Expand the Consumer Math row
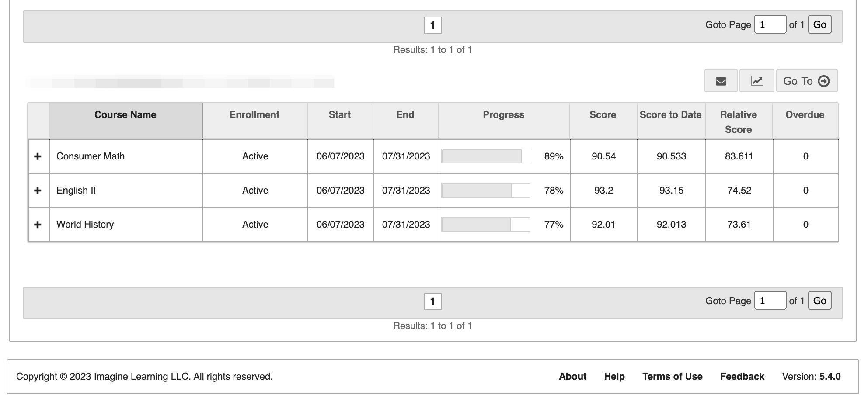 click(x=38, y=156)
